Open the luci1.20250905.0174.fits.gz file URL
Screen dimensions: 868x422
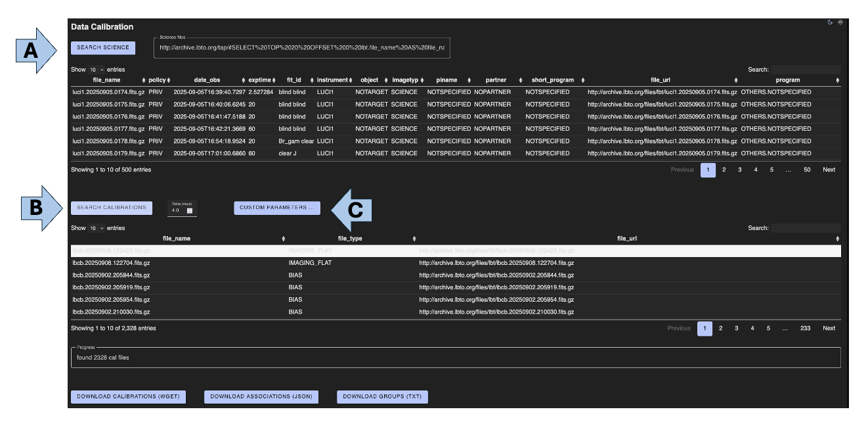pyautogui.click(x=662, y=92)
